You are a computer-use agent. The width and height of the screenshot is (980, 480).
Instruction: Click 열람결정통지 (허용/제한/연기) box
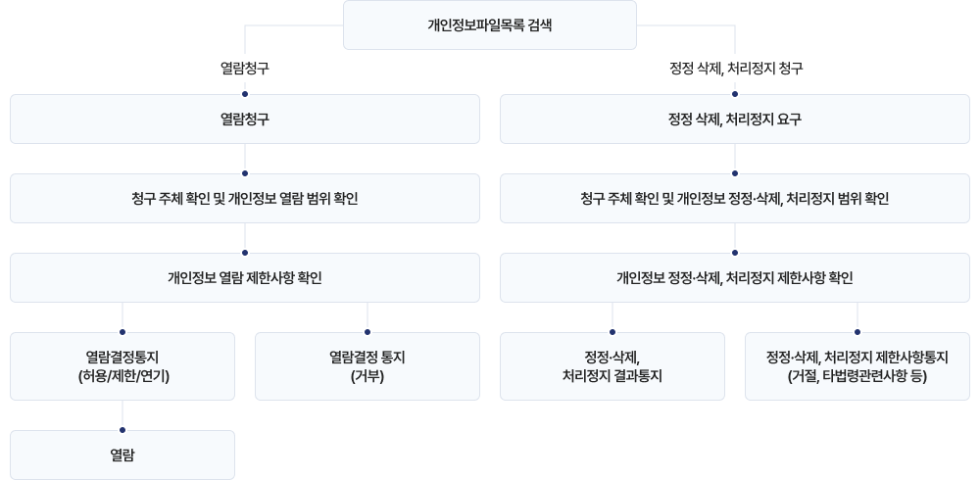122,366
